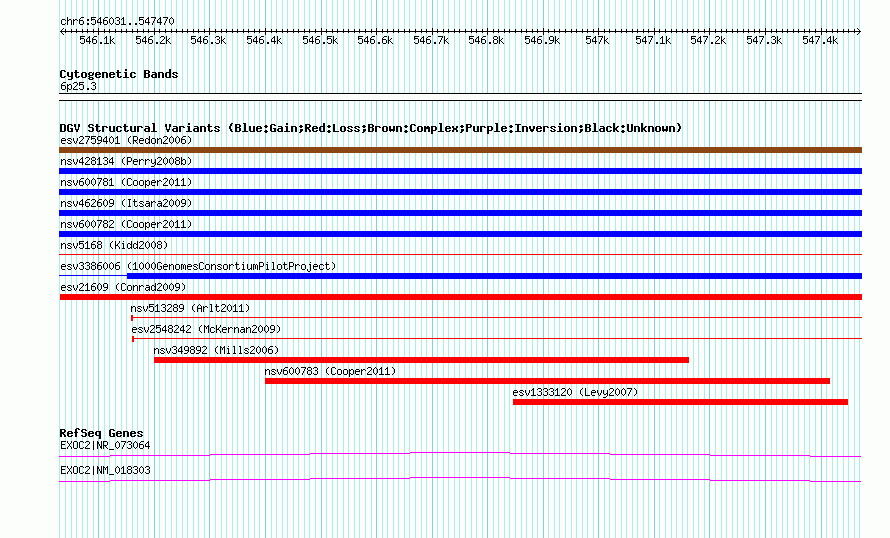The height and width of the screenshot is (538, 890).
Task: Click the 547.2k ruler tick label
Action: [x=708, y=40]
